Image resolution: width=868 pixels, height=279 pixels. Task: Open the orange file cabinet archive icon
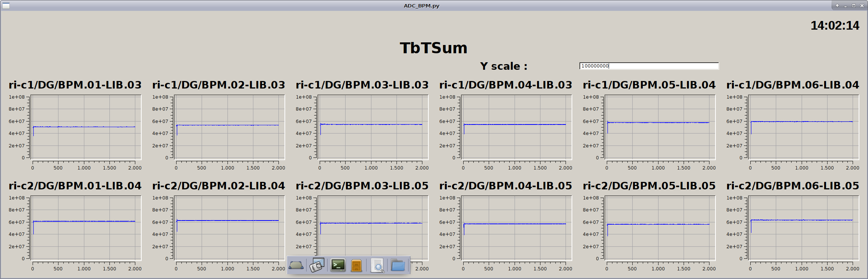(356, 265)
